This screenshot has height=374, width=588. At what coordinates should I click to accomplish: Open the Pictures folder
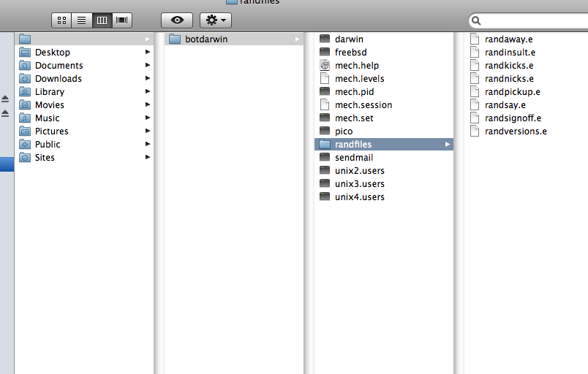(x=51, y=131)
